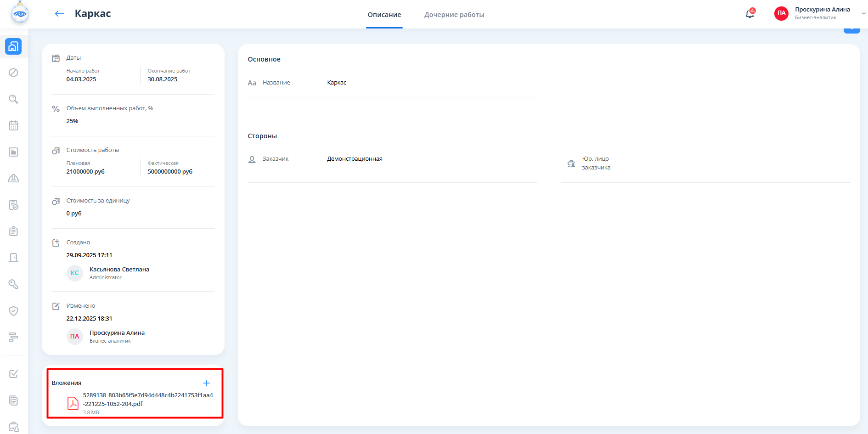Switch to Дочерние работы tab
This screenshot has height=434, width=868.
coord(454,15)
